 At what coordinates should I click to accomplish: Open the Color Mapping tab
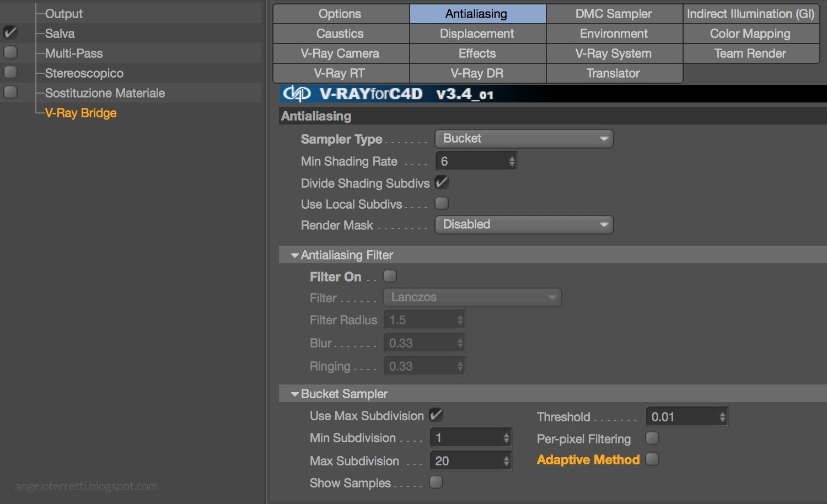click(x=751, y=34)
